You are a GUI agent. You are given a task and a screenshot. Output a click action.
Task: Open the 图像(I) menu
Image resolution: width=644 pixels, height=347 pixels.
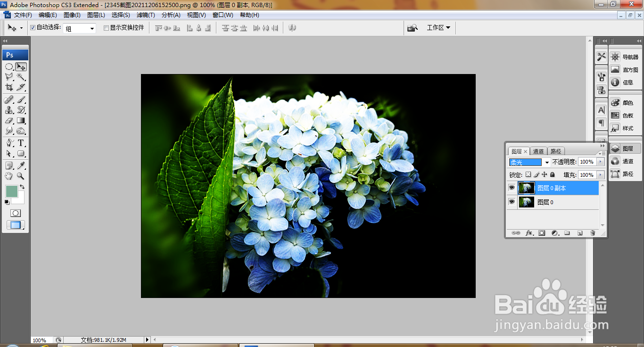[72, 15]
